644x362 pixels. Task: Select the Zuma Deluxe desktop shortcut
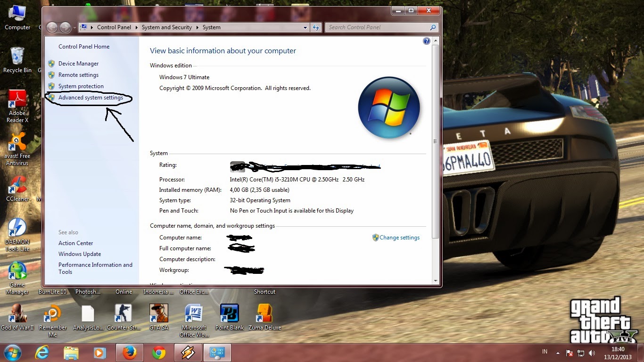pyautogui.click(x=265, y=317)
